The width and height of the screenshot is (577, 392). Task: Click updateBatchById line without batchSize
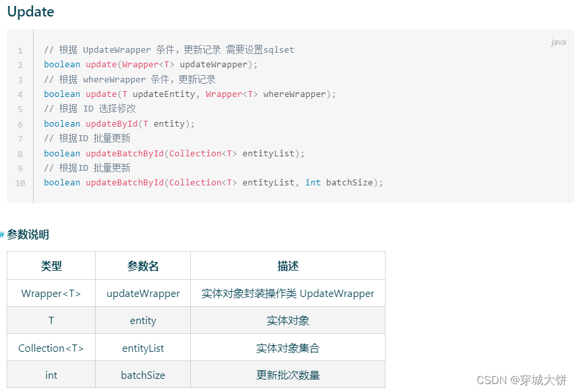coord(174,153)
